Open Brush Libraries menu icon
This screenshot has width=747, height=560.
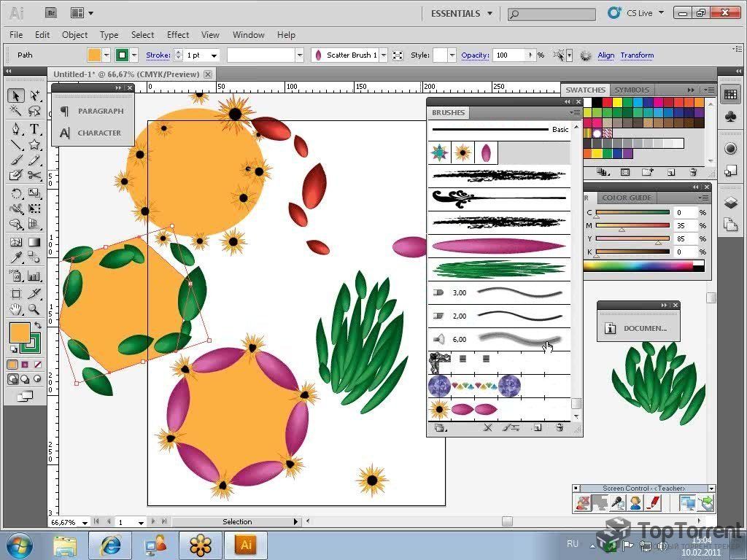click(x=439, y=427)
